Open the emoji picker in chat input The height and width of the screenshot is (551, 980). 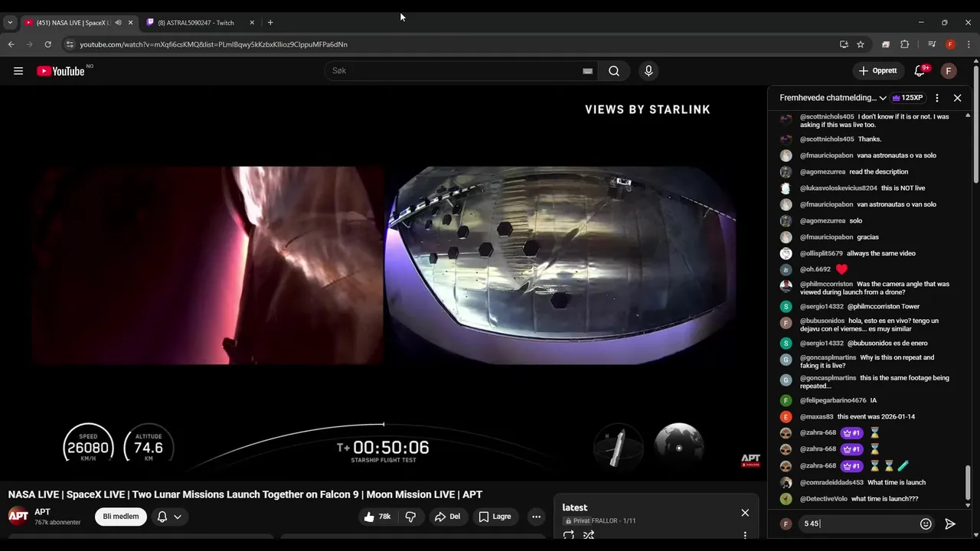click(x=926, y=524)
